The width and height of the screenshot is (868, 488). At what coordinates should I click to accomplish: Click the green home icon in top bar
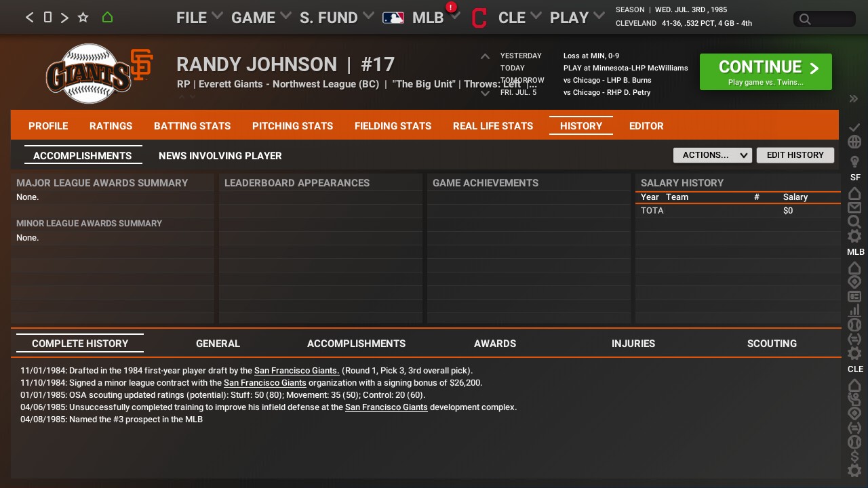point(107,18)
